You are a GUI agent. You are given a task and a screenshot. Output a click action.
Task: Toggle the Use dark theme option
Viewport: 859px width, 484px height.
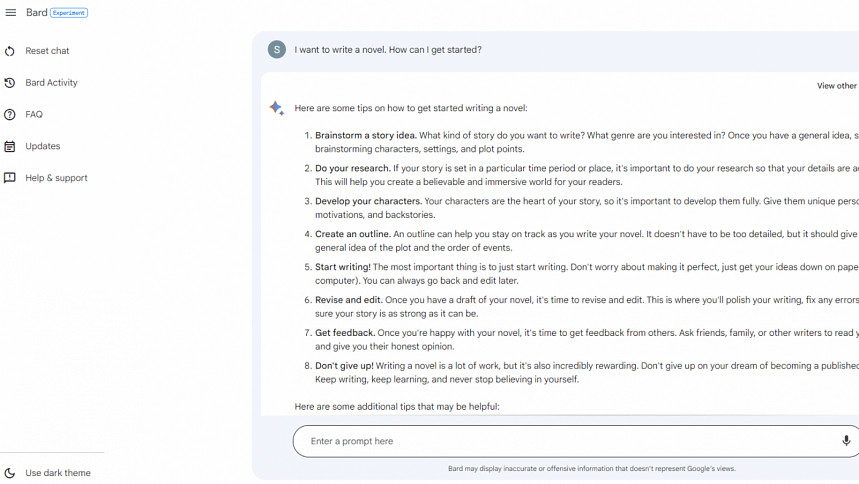pyautogui.click(x=57, y=473)
